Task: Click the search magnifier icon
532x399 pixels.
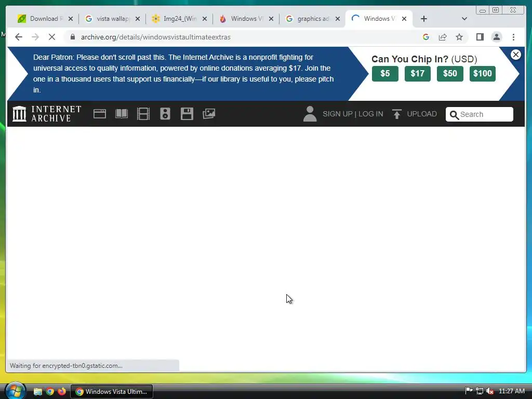Action: click(454, 115)
